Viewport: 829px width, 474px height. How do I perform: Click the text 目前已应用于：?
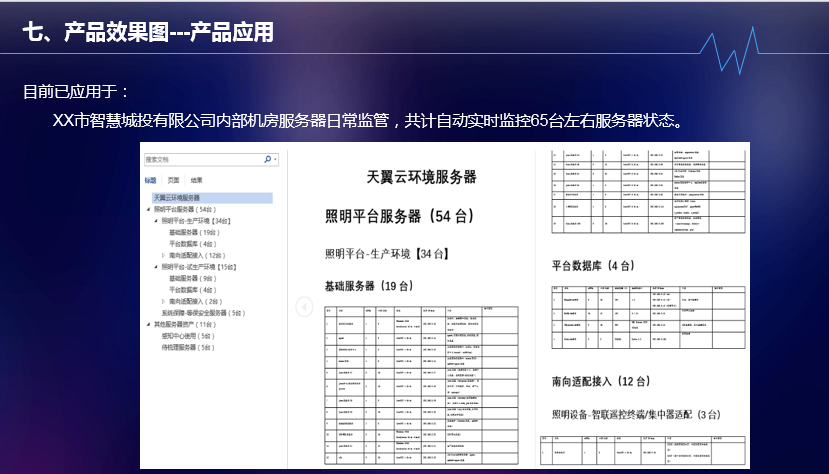tap(76, 92)
